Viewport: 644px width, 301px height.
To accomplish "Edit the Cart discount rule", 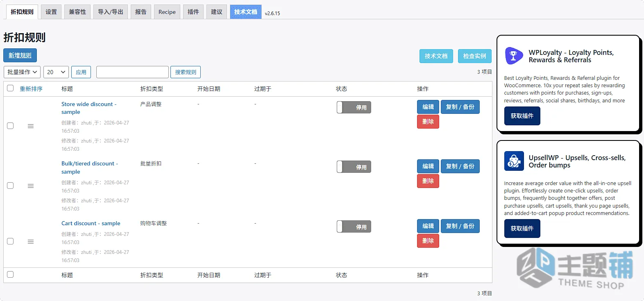I will point(428,226).
